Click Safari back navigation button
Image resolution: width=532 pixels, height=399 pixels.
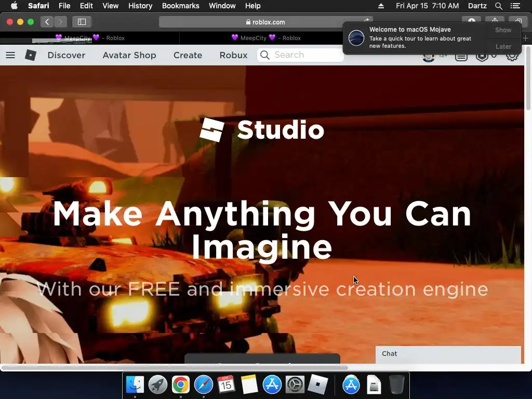coord(47,22)
